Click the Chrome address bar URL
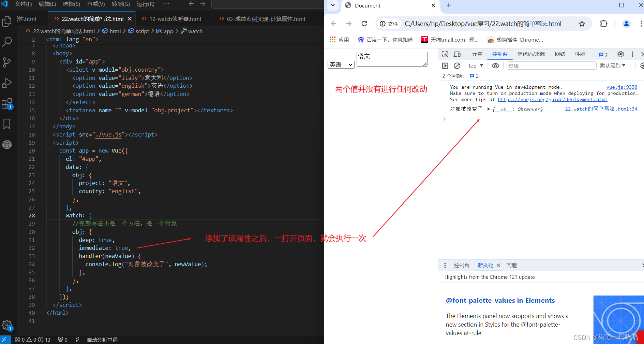 pos(483,24)
